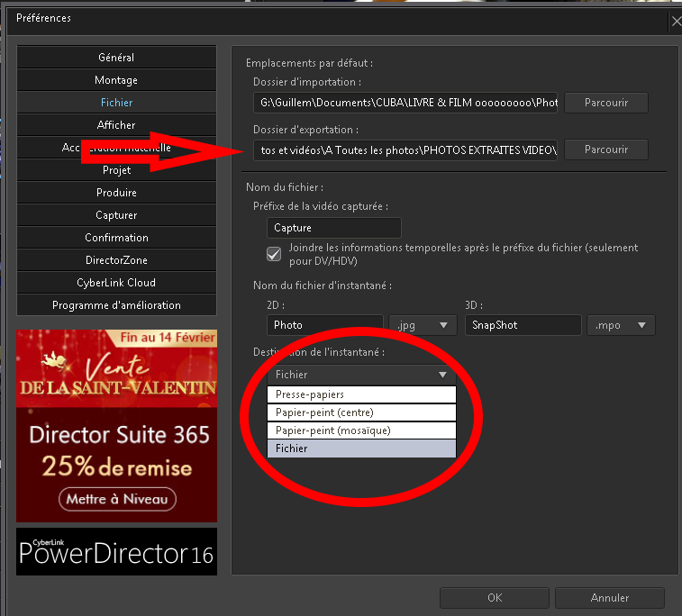Click Parcourir for Dossier d'exportation
The height and width of the screenshot is (616, 682).
(x=606, y=149)
